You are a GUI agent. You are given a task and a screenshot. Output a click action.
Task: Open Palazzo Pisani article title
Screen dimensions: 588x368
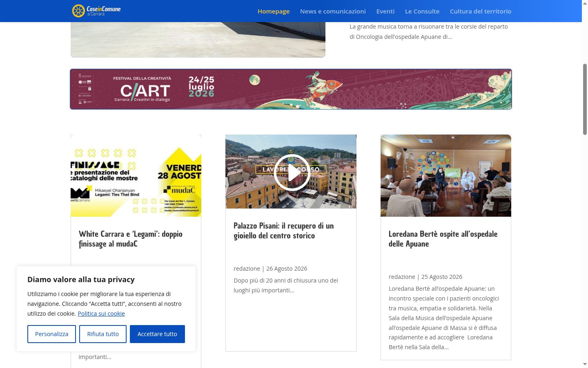tap(284, 231)
